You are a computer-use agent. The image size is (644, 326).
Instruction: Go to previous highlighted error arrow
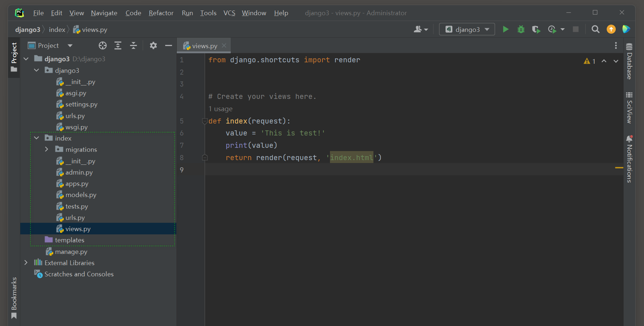click(604, 61)
